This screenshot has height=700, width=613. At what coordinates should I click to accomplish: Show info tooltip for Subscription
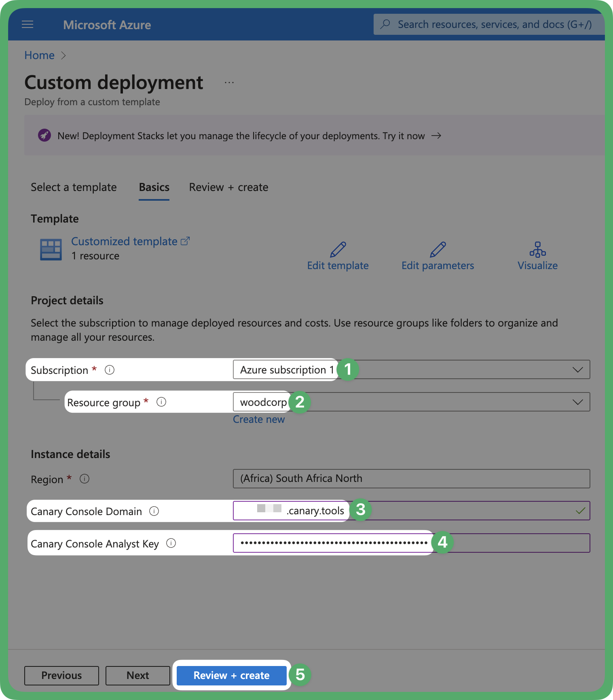(x=110, y=370)
